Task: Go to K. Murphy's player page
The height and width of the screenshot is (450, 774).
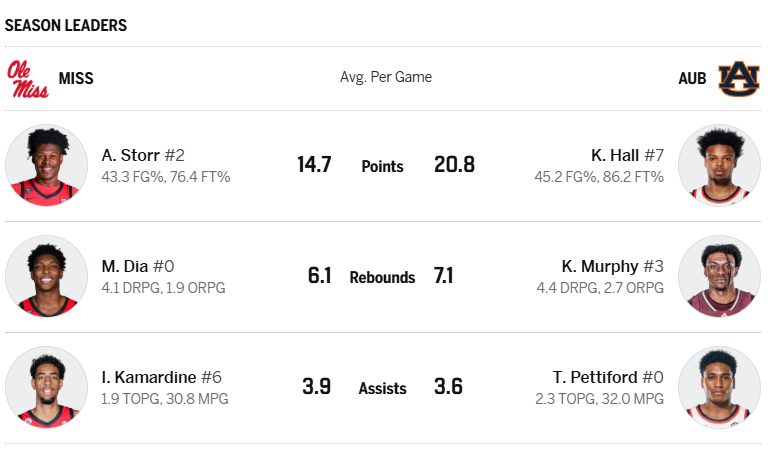Action: point(599,266)
